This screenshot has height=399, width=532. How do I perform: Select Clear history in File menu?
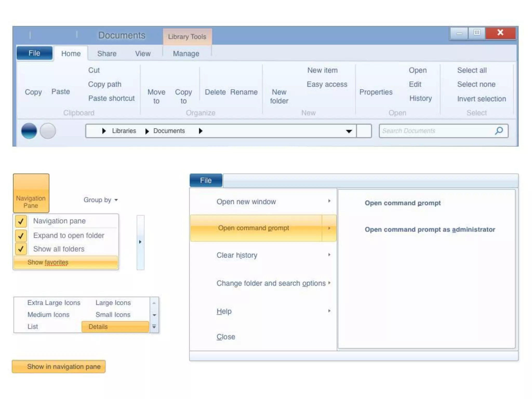237,255
